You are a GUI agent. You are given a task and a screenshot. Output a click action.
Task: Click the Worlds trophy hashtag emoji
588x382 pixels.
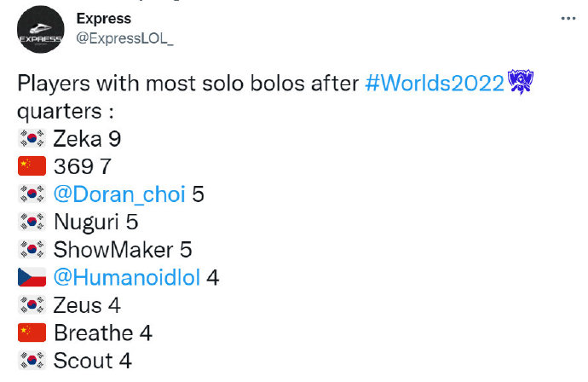[x=521, y=81]
